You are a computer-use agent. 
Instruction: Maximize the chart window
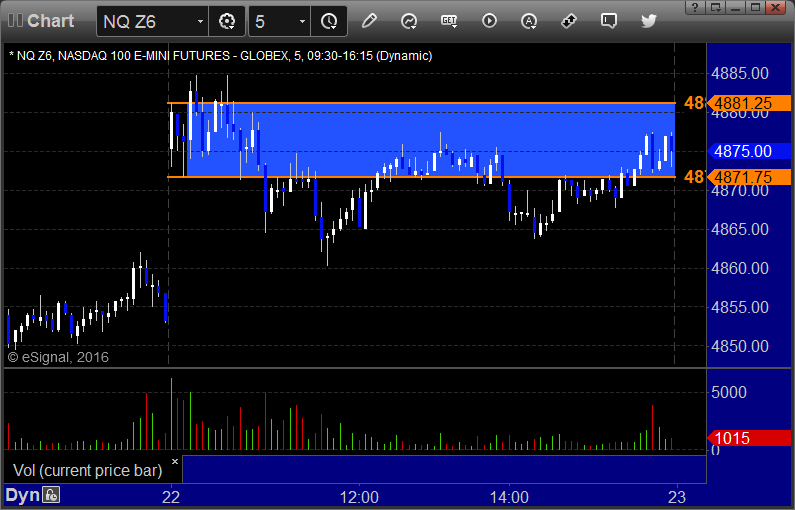coord(755,7)
